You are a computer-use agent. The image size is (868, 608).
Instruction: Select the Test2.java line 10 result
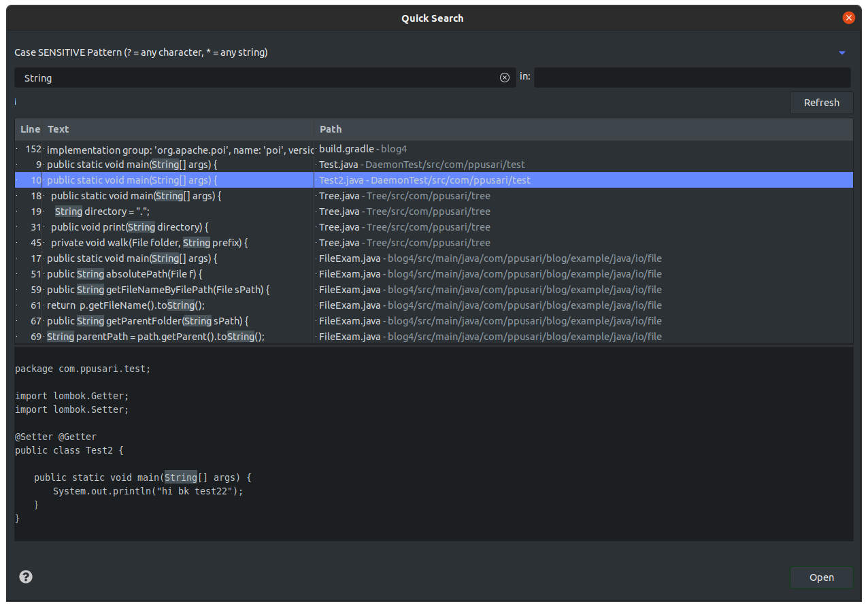click(x=434, y=180)
